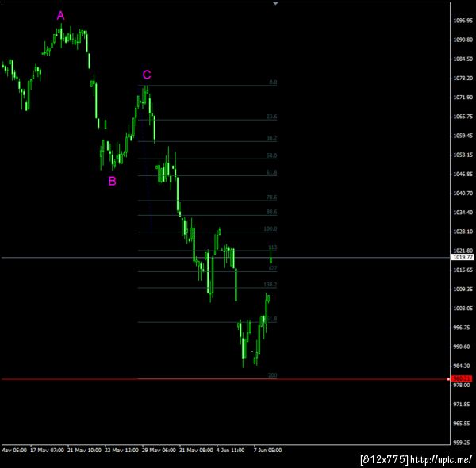Click the Fibonacci 88.6 level label
Image resolution: width=476 pixels, height=468 pixels.
[x=271, y=212]
